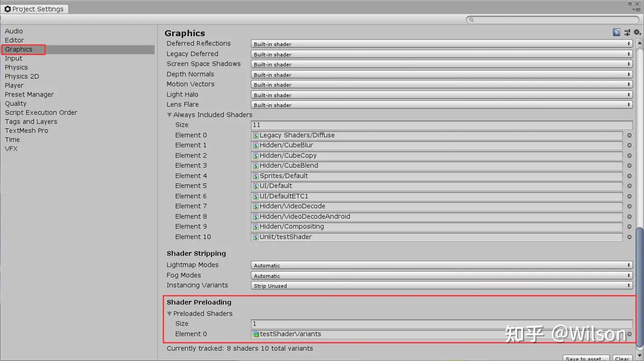The height and width of the screenshot is (361, 644).
Task: Open object picker circle for testShaderVariants element
Action: click(629, 334)
